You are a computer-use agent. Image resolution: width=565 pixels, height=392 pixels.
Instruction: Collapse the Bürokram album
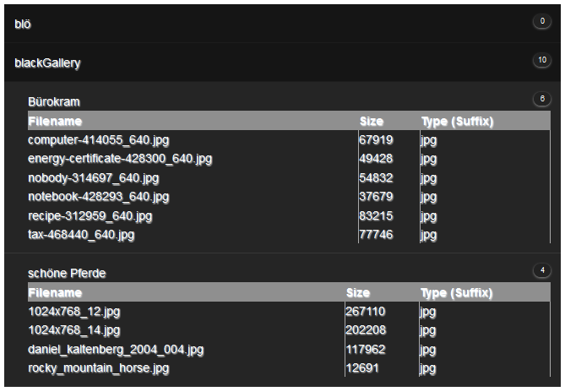[54, 101]
